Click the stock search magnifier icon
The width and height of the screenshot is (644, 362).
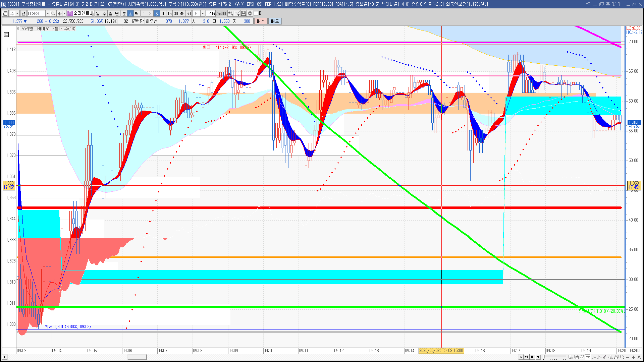53,13
